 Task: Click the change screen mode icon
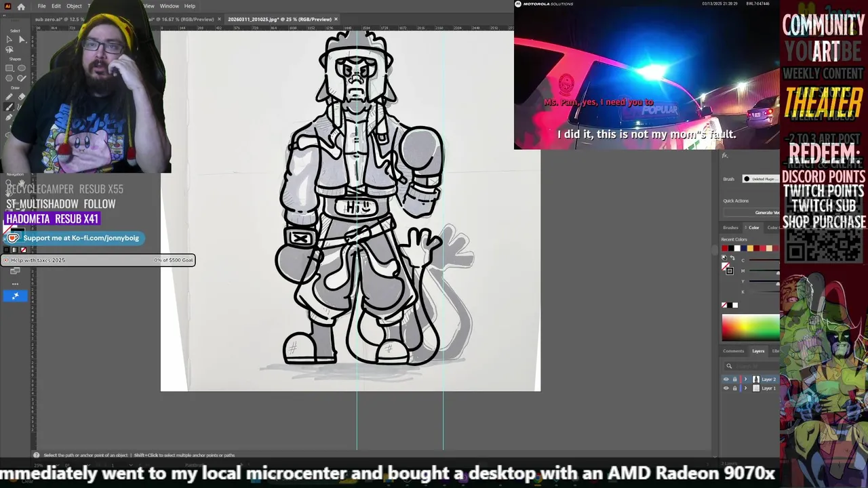(x=15, y=271)
